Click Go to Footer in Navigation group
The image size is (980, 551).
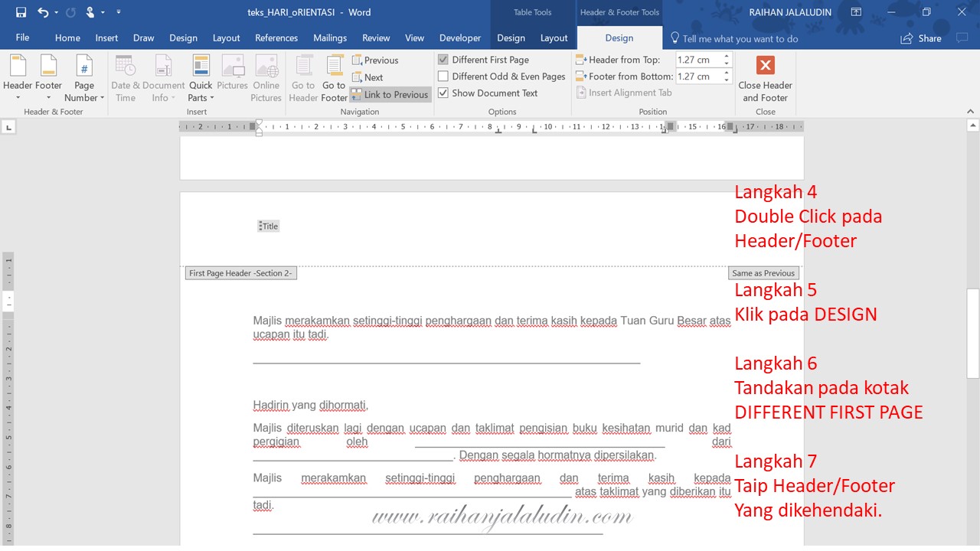pos(334,77)
